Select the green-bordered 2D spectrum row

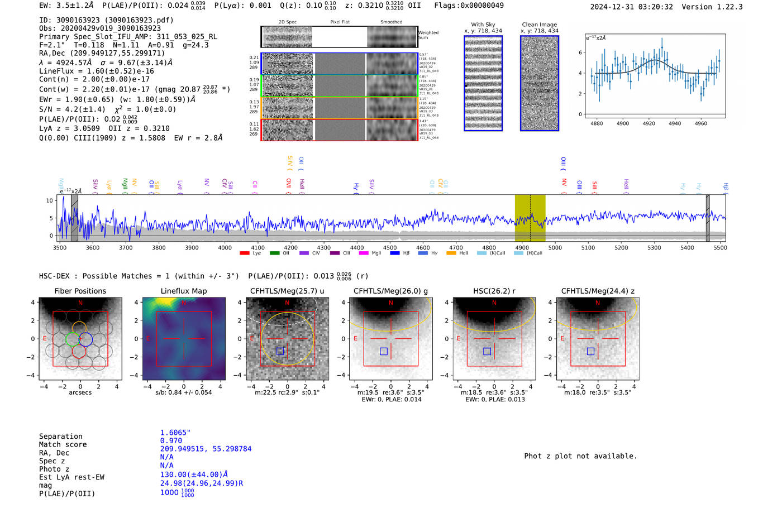click(x=339, y=86)
